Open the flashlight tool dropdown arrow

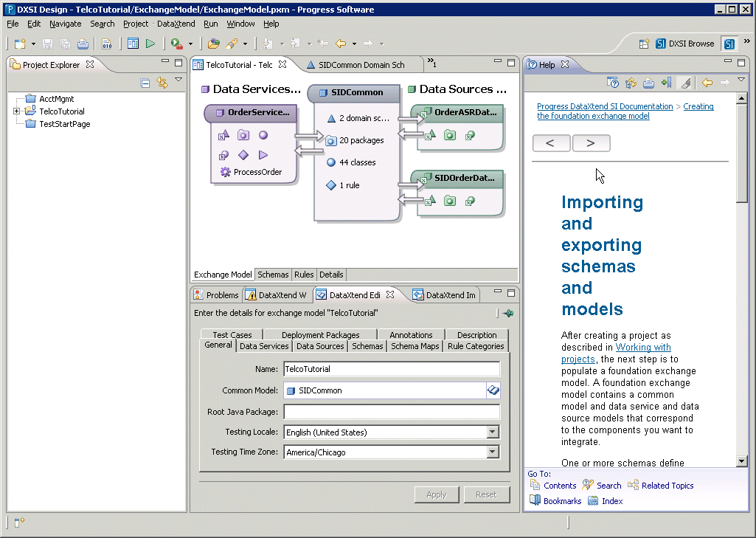point(245,44)
